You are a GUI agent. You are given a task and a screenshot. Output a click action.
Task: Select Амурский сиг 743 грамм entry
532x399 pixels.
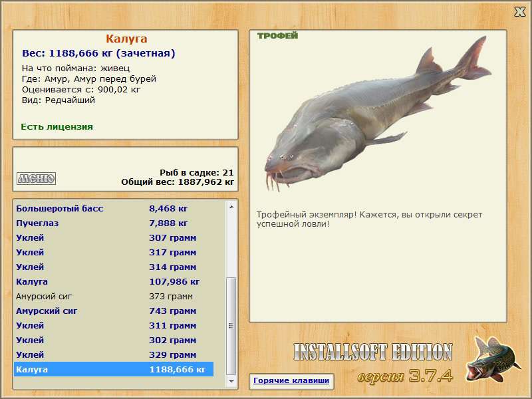[x=114, y=311]
